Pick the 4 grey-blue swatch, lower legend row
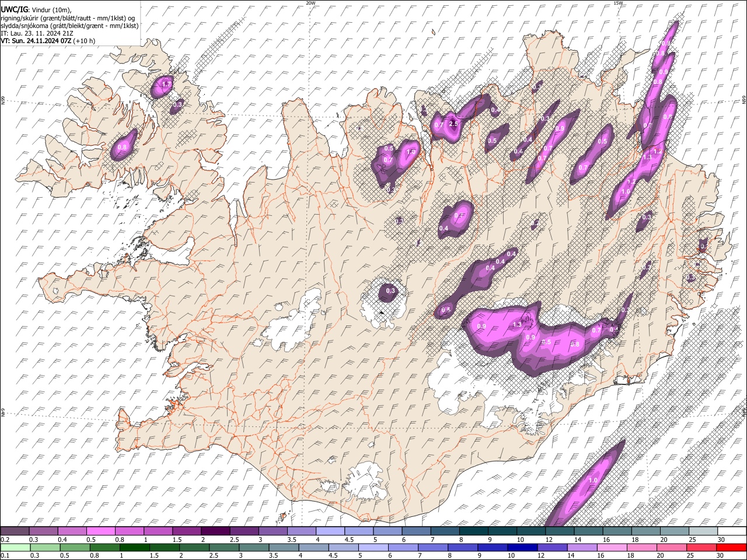747x560 pixels. pos(313,547)
